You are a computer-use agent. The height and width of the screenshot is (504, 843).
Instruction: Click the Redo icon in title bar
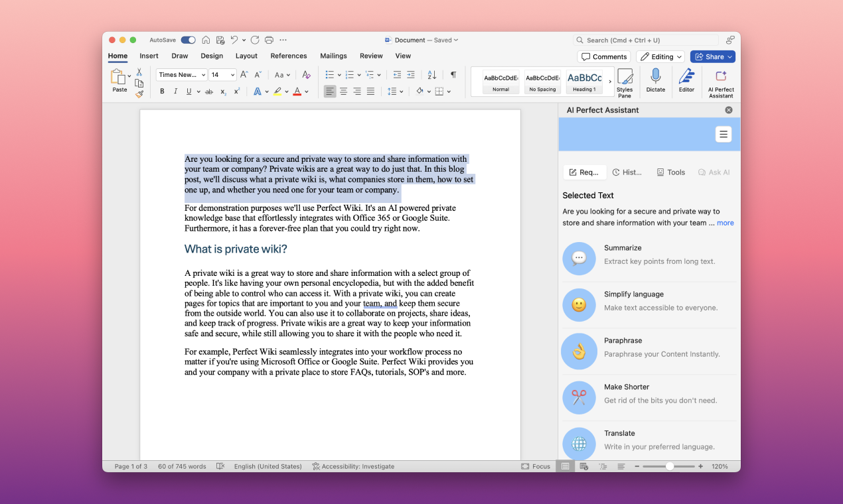255,40
